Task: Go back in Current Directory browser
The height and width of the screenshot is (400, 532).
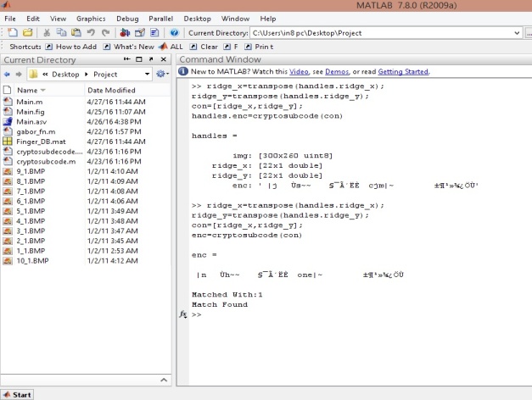Action: click(7, 75)
